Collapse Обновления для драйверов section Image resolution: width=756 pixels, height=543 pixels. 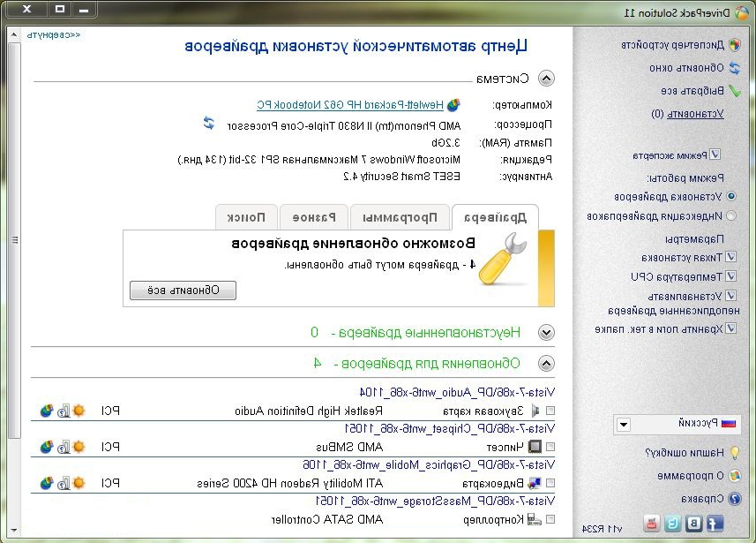[x=546, y=364]
